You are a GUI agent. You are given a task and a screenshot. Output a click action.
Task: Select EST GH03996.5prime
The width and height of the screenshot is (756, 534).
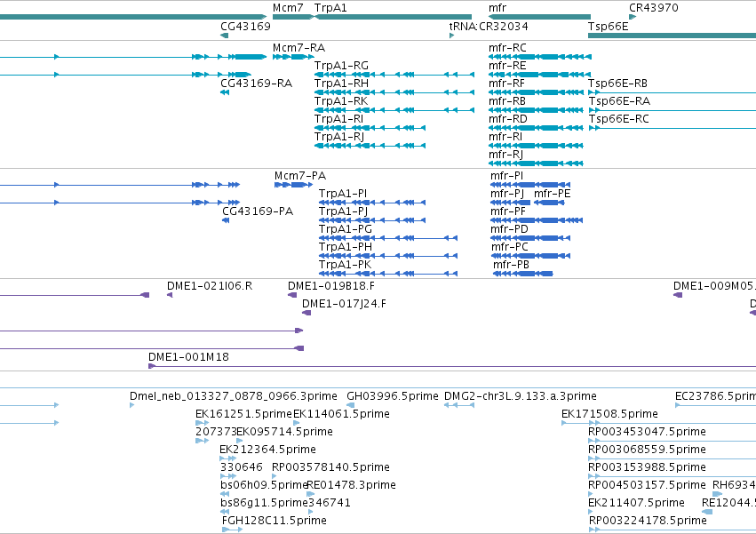393,396
